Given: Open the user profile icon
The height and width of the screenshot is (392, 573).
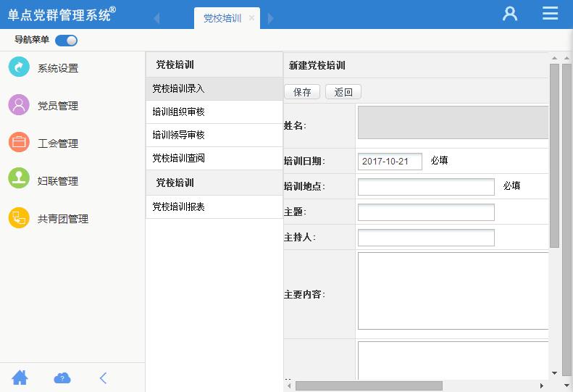Looking at the screenshot, I should (x=510, y=14).
